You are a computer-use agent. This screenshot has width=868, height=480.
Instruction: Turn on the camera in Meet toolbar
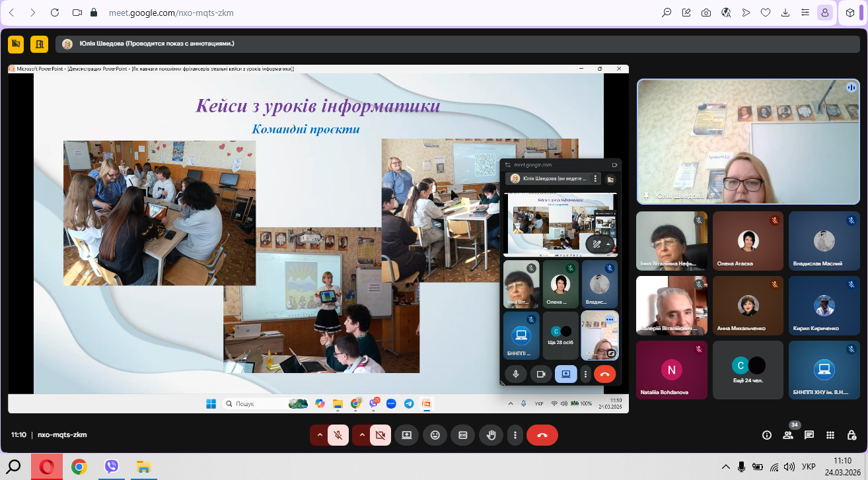point(380,435)
